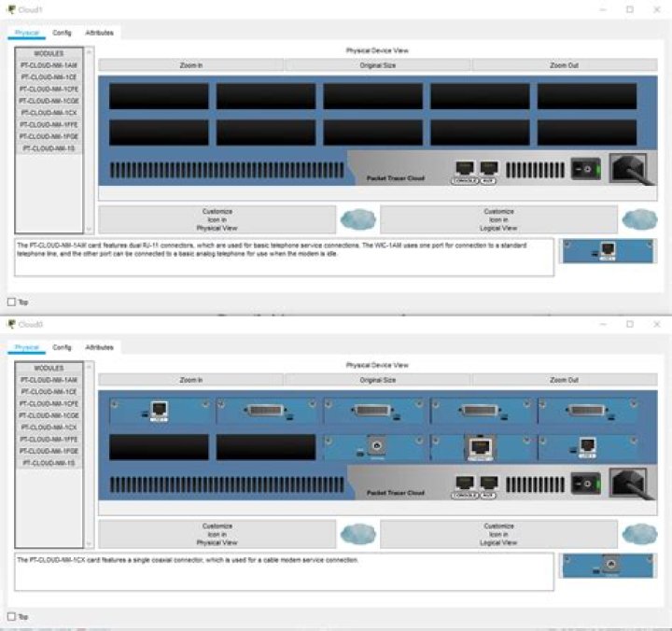Select PT-CLOUD-NM-1CFE module in Cloud0 list
Viewport: 672px width, 631px height.
click(x=49, y=404)
